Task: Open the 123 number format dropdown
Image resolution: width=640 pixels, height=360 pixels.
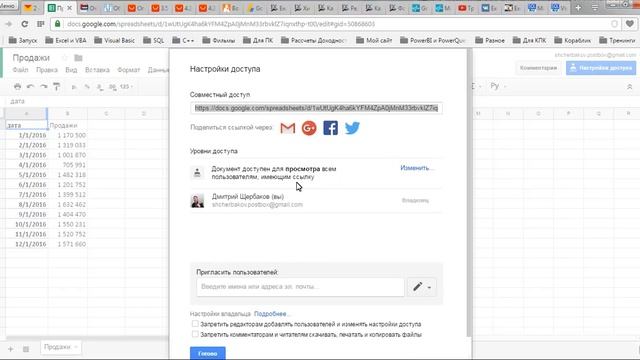Action: coord(127,87)
